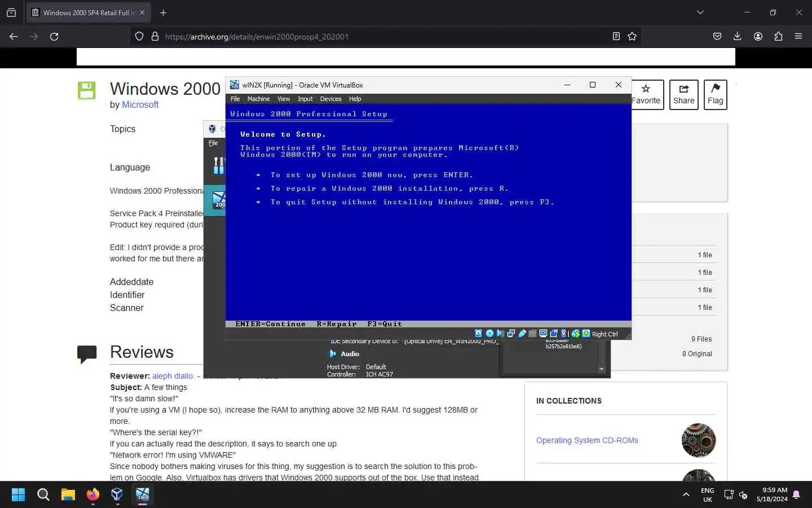
Task: Click the shared folders icon in VM status bar
Action: pyautogui.click(x=533, y=334)
